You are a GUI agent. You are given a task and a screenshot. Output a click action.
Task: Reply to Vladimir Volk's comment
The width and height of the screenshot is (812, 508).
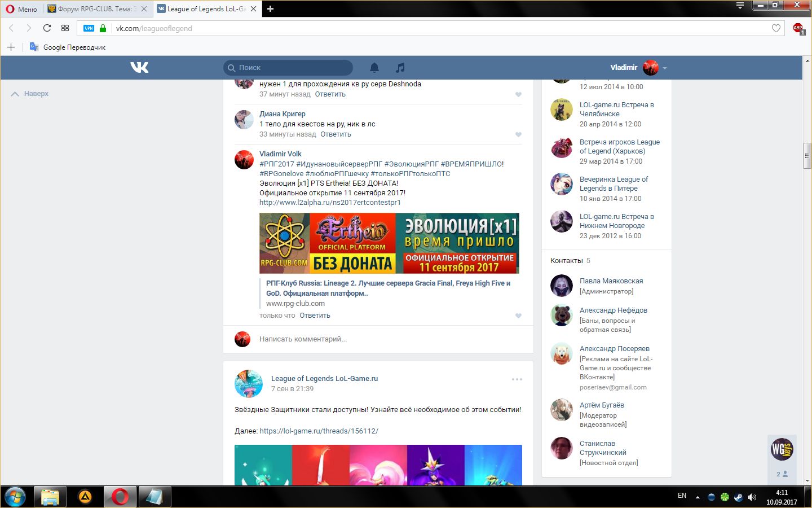point(315,316)
